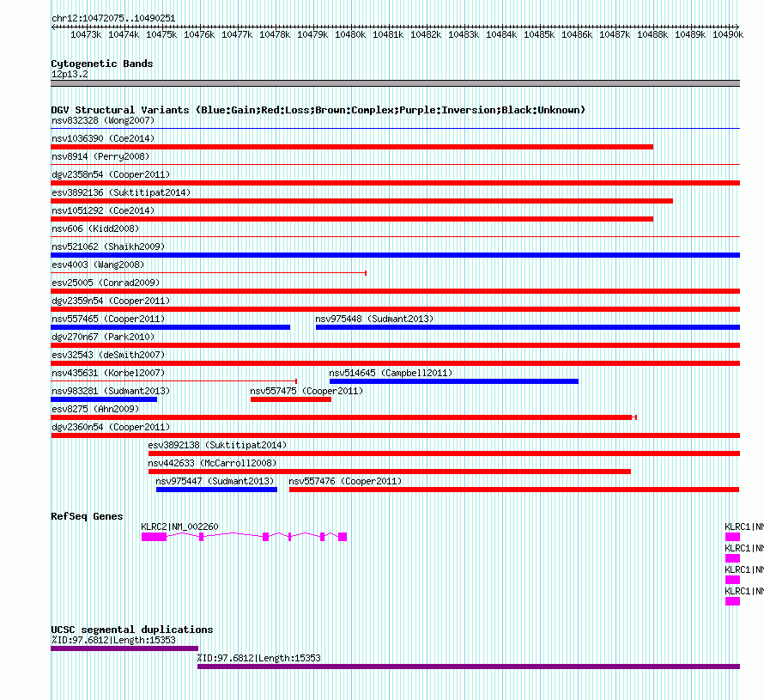This screenshot has height=700, width=764.
Task: Click the UCSC segmental duplications track title
Action: pyautogui.click(x=132, y=630)
